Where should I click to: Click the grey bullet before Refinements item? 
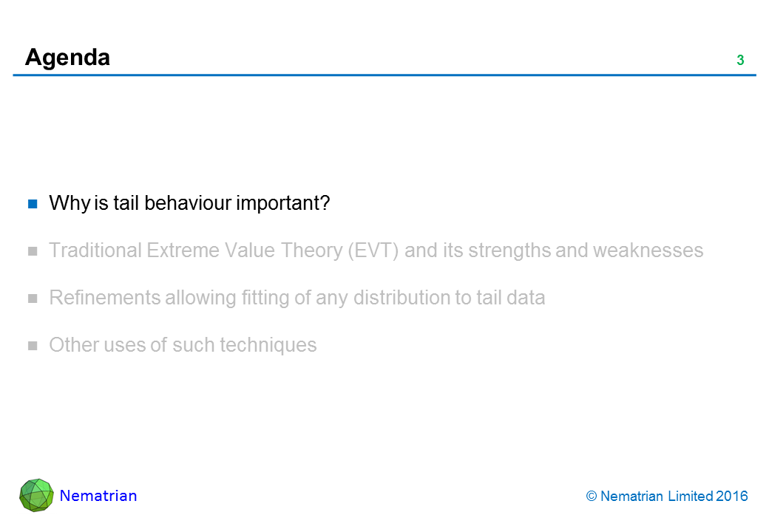[x=33, y=298]
